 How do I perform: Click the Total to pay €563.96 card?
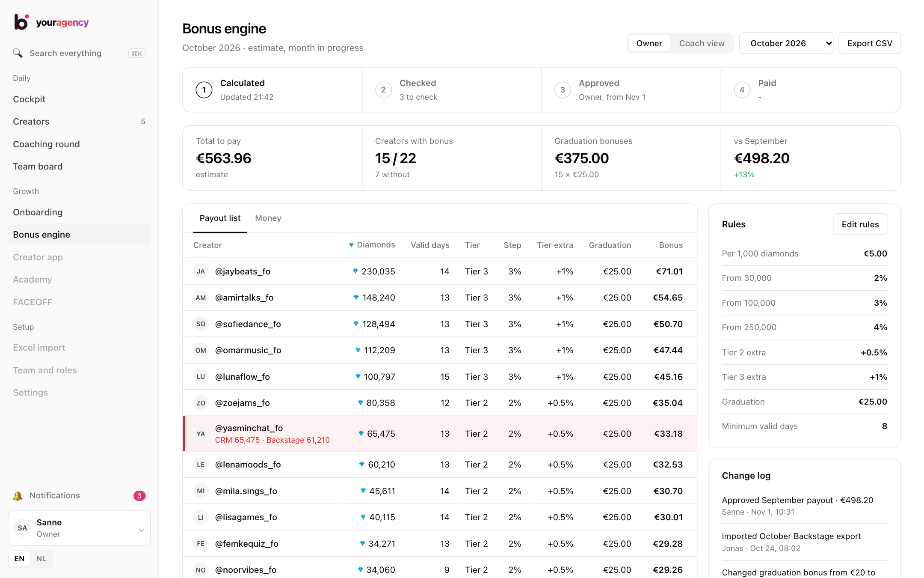[x=272, y=158]
